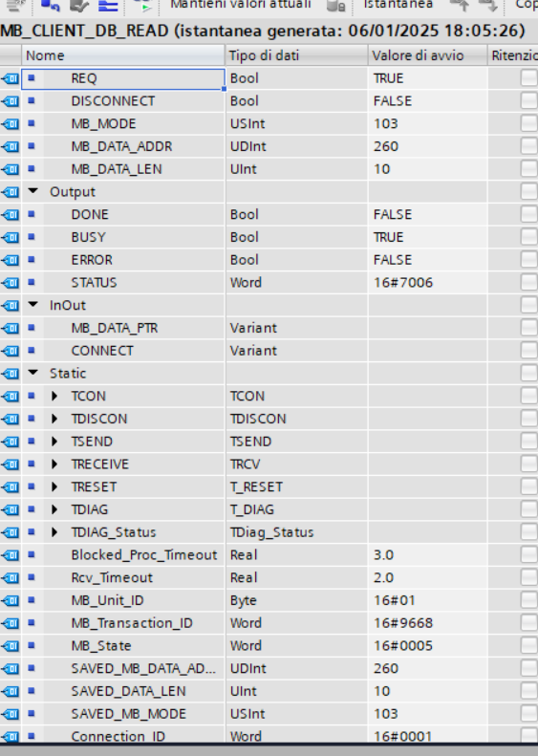The width and height of the screenshot is (538, 756).
Task: Expand the TCON structure
Action: (54, 396)
